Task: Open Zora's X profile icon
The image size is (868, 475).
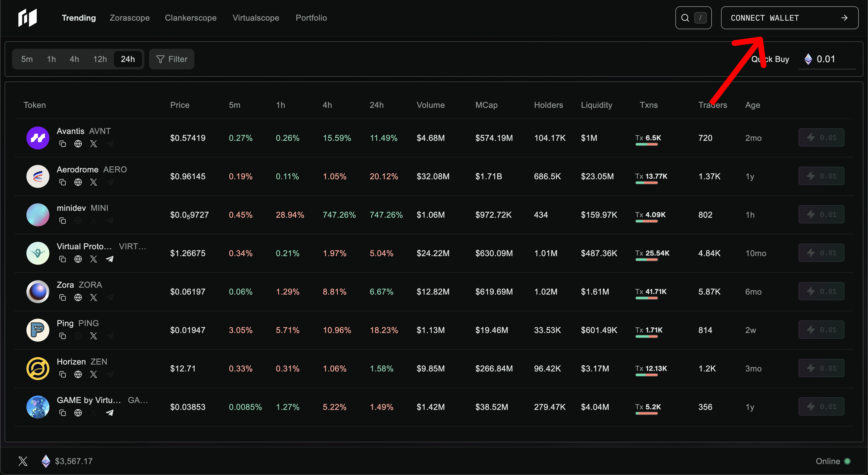Action: click(94, 298)
